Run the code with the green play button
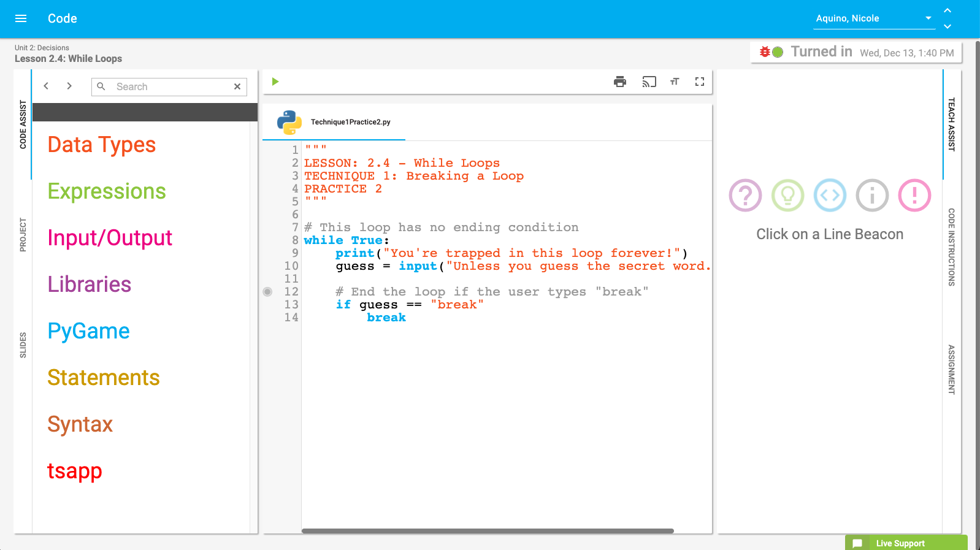The width and height of the screenshot is (980, 550). pyautogui.click(x=275, y=82)
